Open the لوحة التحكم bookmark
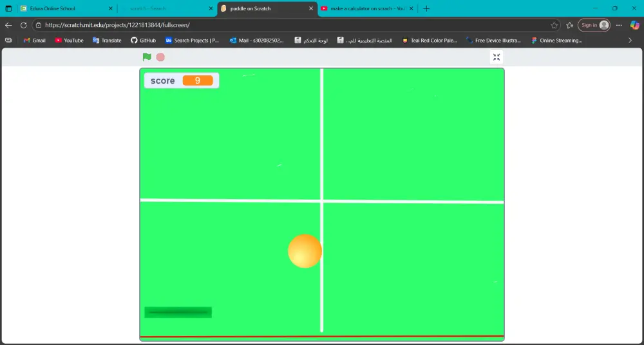Image resolution: width=644 pixels, height=345 pixels. [x=311, y=41]
